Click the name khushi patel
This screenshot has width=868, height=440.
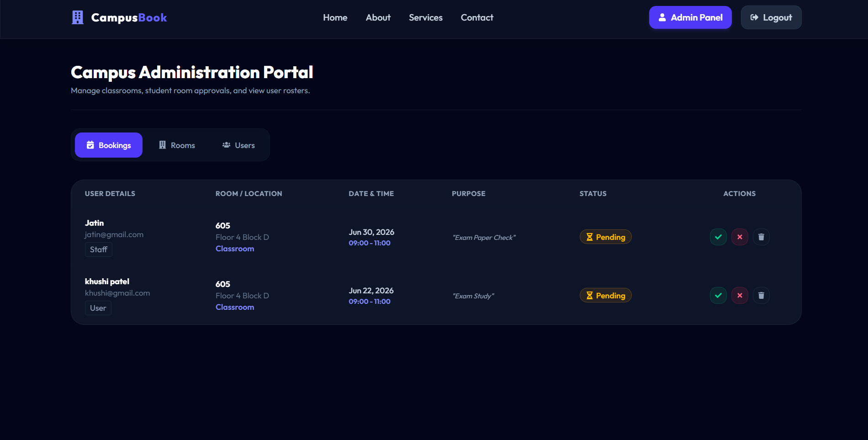pos(107,281)
